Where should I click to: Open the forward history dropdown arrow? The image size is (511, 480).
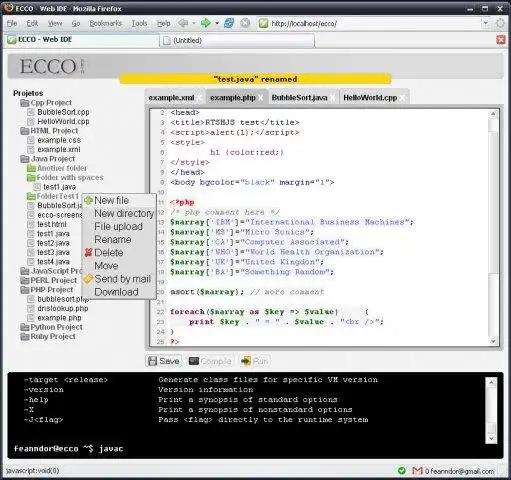[x=217, y=23]
